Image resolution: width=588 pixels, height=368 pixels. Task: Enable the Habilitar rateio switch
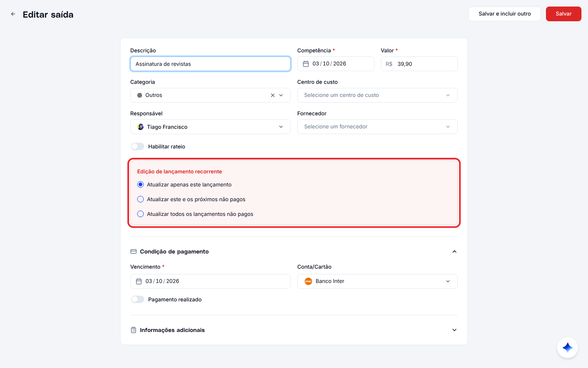[138, 146]
